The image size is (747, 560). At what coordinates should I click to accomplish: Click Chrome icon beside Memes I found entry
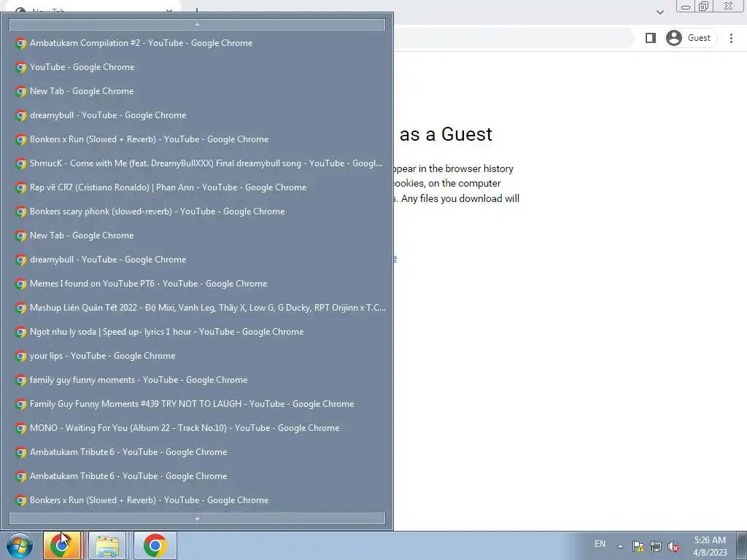[20, 284]
